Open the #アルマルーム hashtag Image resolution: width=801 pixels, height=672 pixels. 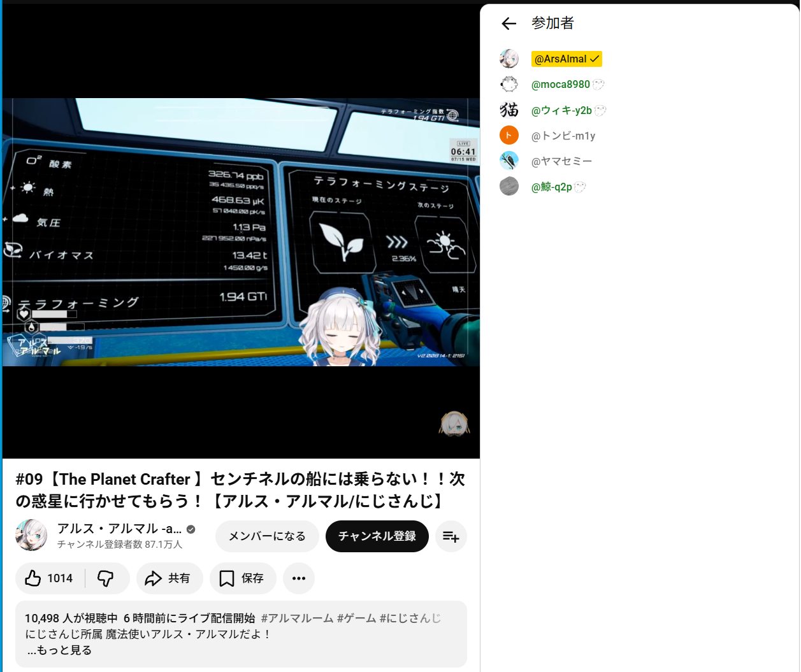(x=297, y=618)
